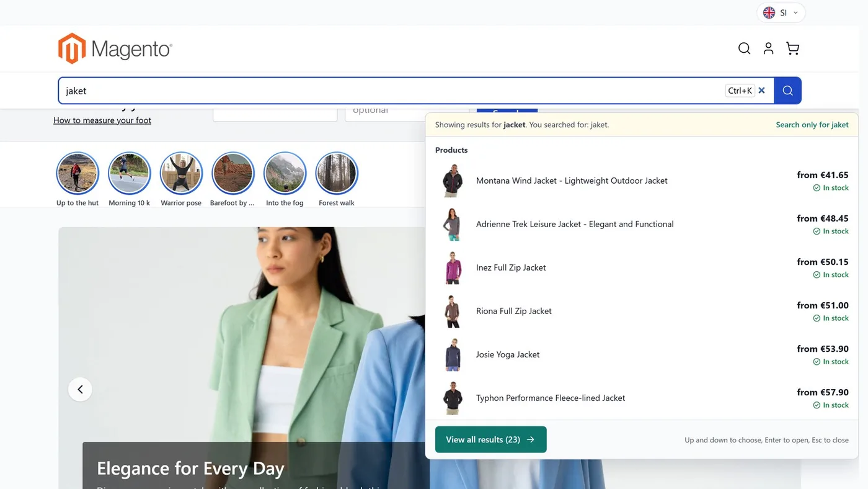Click the from €41.65 price
The width and height of the screenshot is (868, 489).
coord(823,175)
